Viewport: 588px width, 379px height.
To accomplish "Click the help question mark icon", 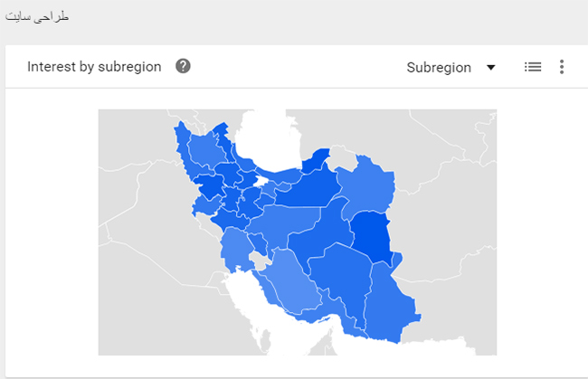I will pos(183,66).
